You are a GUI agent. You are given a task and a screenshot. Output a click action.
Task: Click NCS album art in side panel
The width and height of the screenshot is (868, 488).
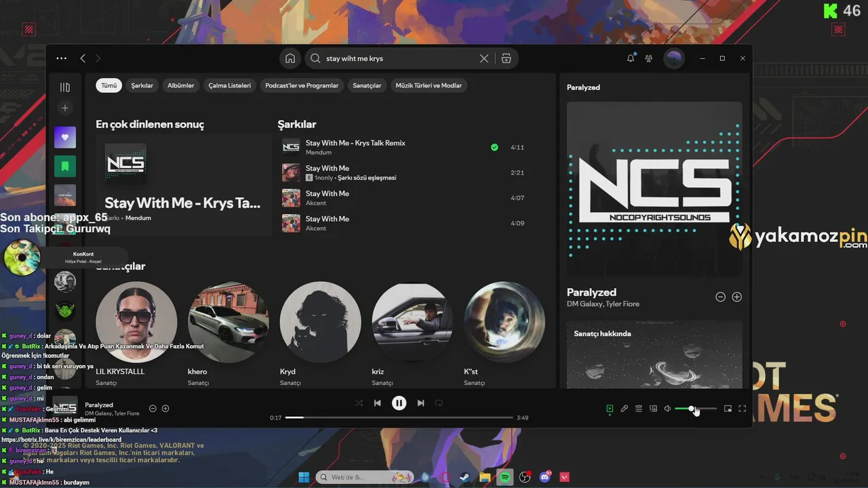click(x=654, y=189)
